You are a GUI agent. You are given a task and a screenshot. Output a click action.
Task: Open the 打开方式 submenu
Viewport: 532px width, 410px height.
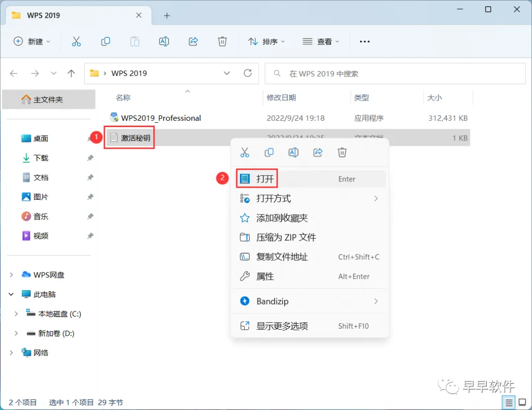310,199
